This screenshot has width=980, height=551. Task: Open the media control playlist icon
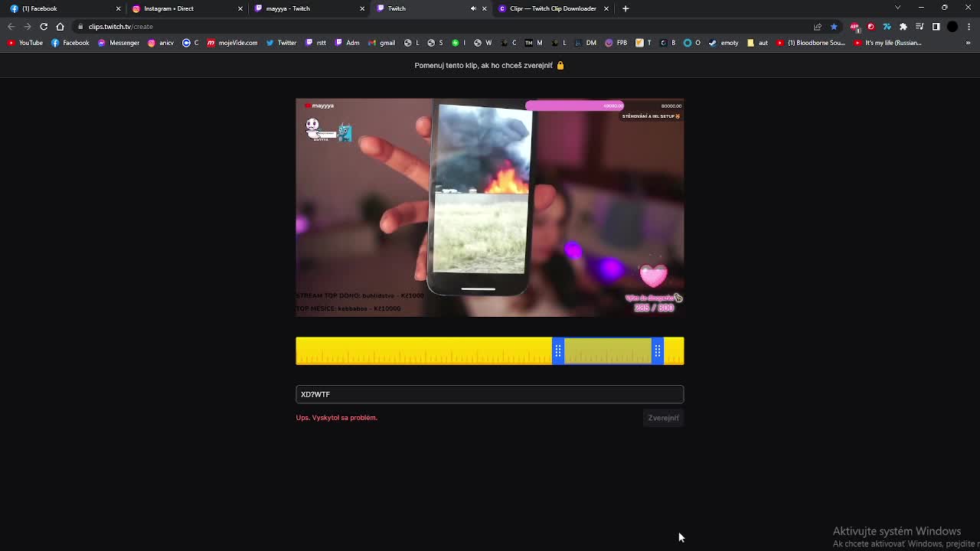920,27
